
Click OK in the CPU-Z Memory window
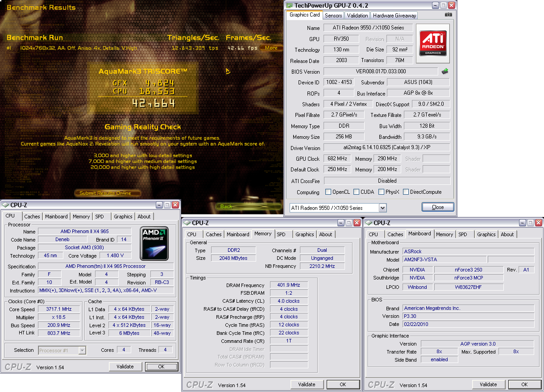343,384
